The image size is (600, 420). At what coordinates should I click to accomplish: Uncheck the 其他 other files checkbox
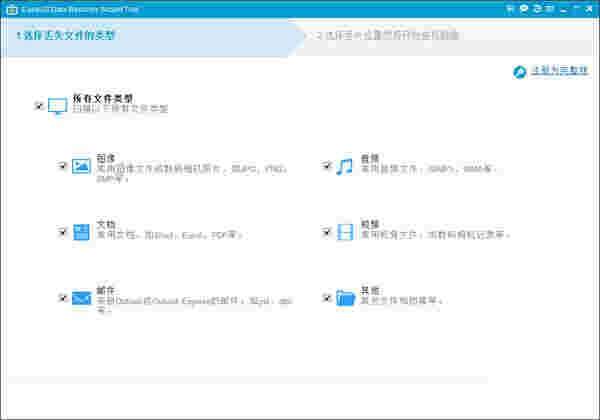326,297
